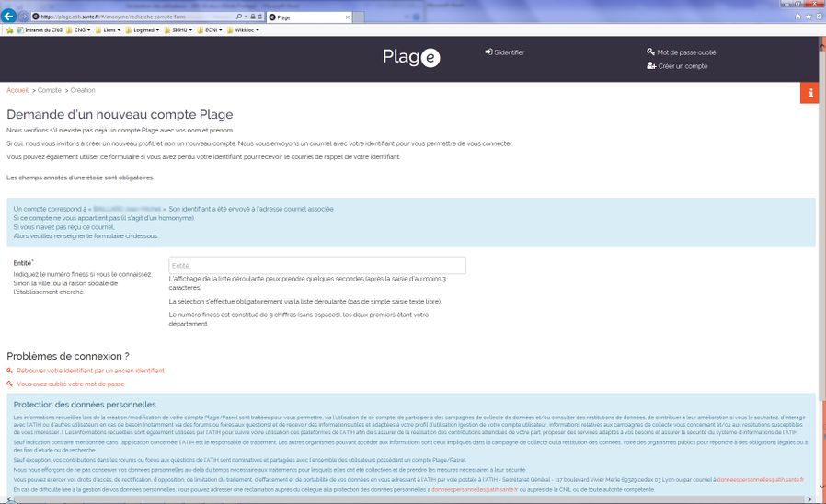The height and width of the screenshot is (504, 826).
Task: Click the S'identifier login link
Action: pyautogui.click(x=505, y=52)
